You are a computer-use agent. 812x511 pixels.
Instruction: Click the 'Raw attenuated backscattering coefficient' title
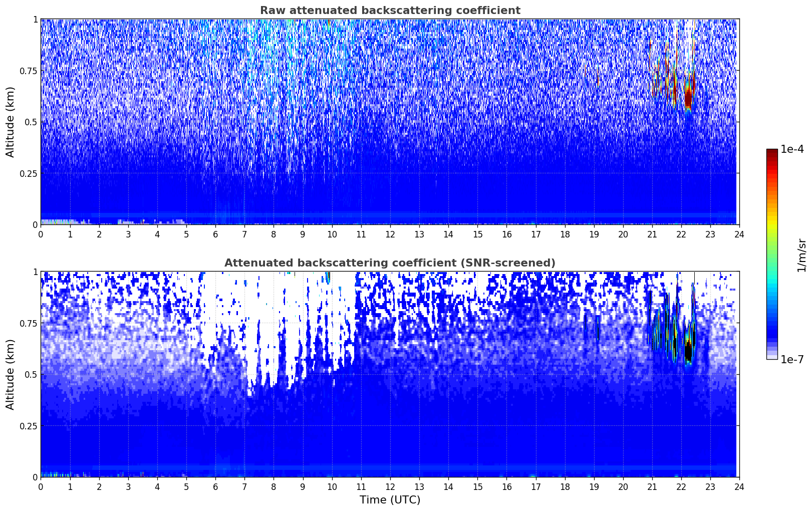click(390, 11)
